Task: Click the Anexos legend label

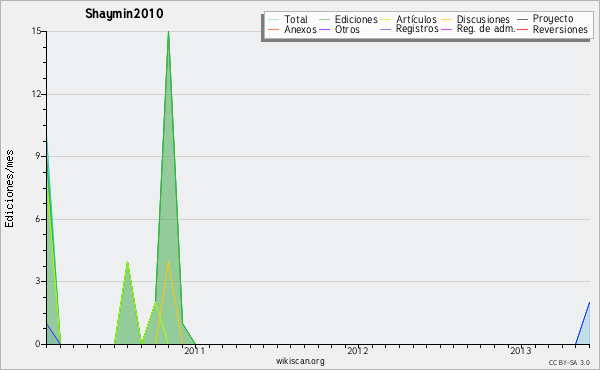Action: tap(300, 29)
